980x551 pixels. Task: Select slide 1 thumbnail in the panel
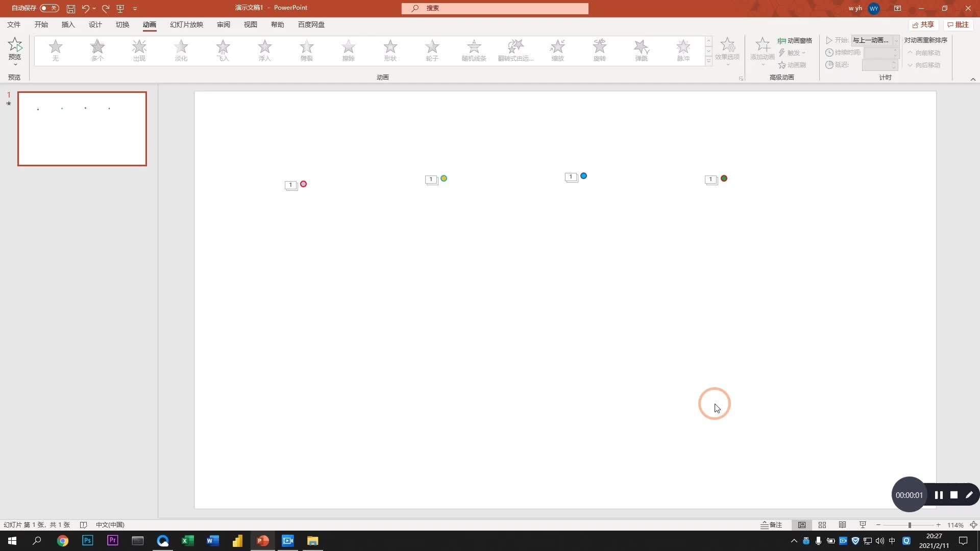(82, 129)
